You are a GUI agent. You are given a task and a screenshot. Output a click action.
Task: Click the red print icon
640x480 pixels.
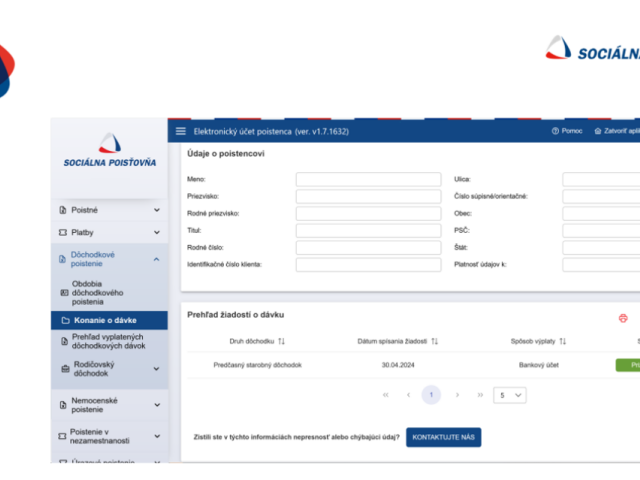click(623, 318)
